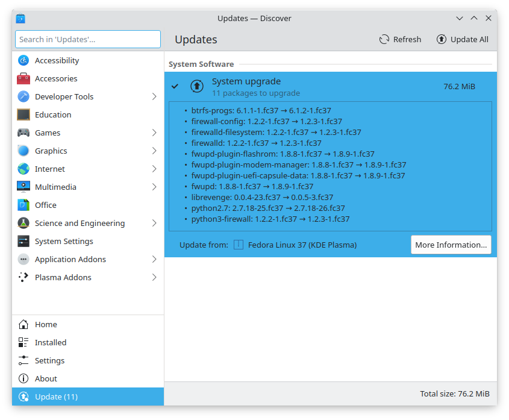Select the Science and Engineering icon

click(23, 223)
